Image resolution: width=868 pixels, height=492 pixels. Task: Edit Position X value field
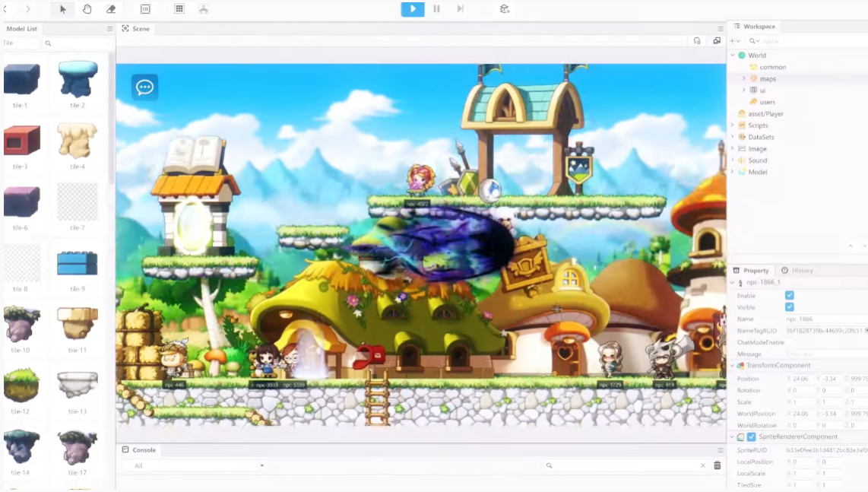800,379
